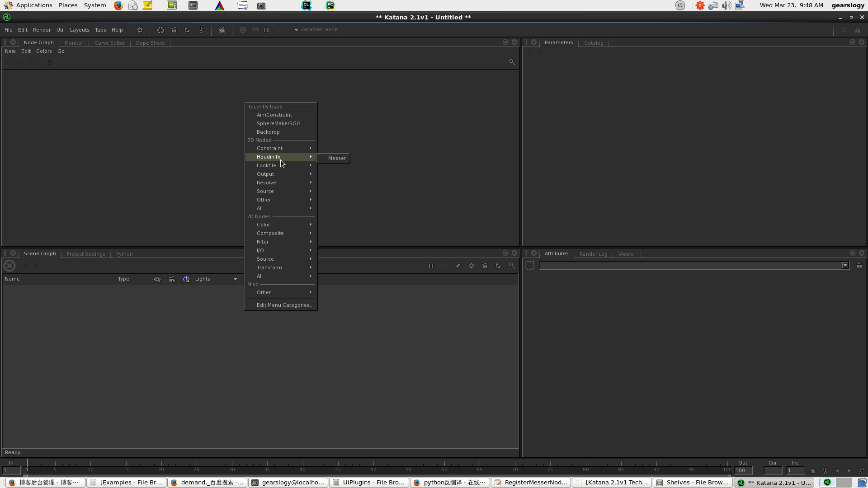Click the dashed selection box icon in Attributes
The height and width of the screenshot is (488, 868).
530,265
